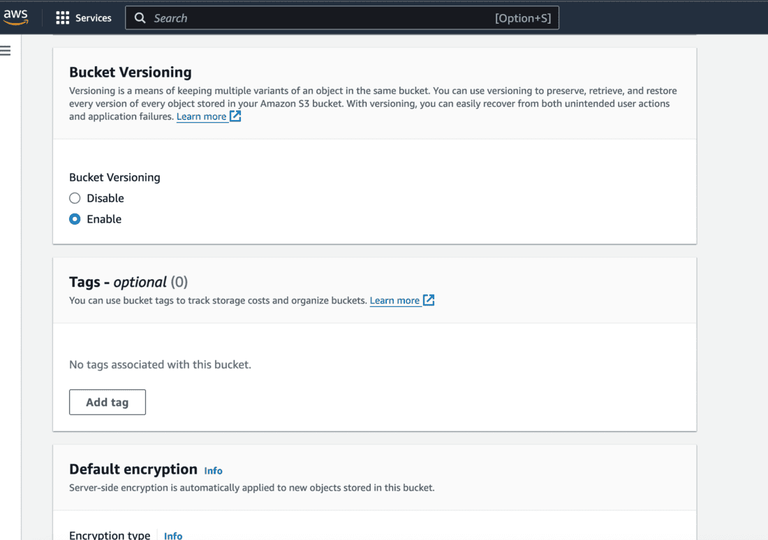Click external link icon in Bucket Versioning description
The image size is (768, 540).
[235, 116]
